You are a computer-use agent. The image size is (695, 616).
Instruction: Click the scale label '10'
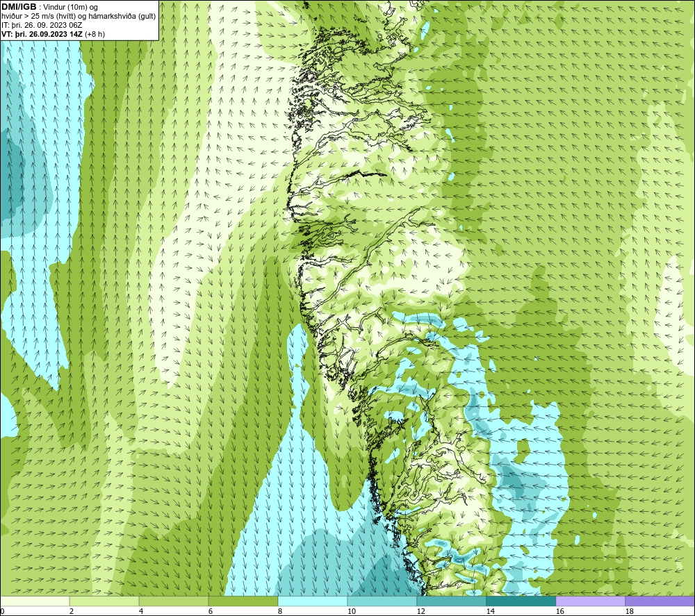[351, 611]
